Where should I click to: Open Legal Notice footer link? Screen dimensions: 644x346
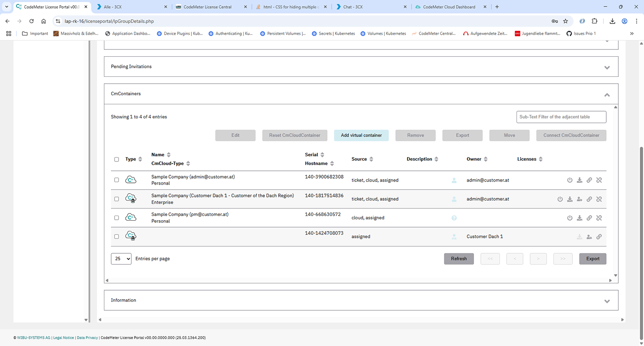point(64,338)
